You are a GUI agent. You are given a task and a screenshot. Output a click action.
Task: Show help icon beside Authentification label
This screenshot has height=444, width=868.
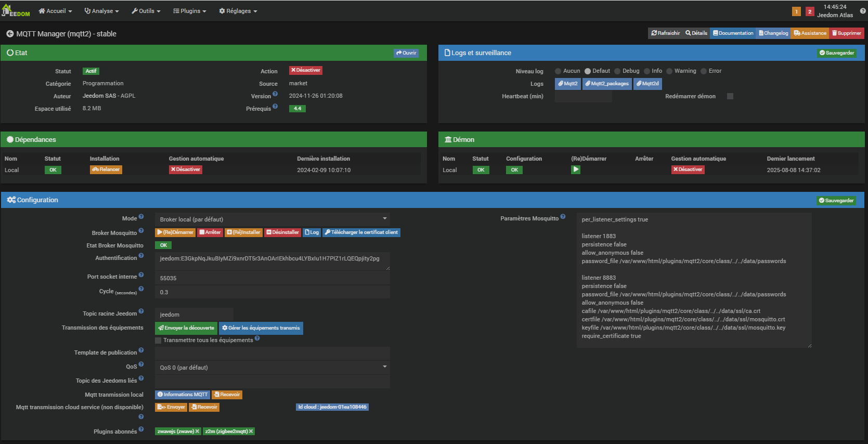pos(141,256)
